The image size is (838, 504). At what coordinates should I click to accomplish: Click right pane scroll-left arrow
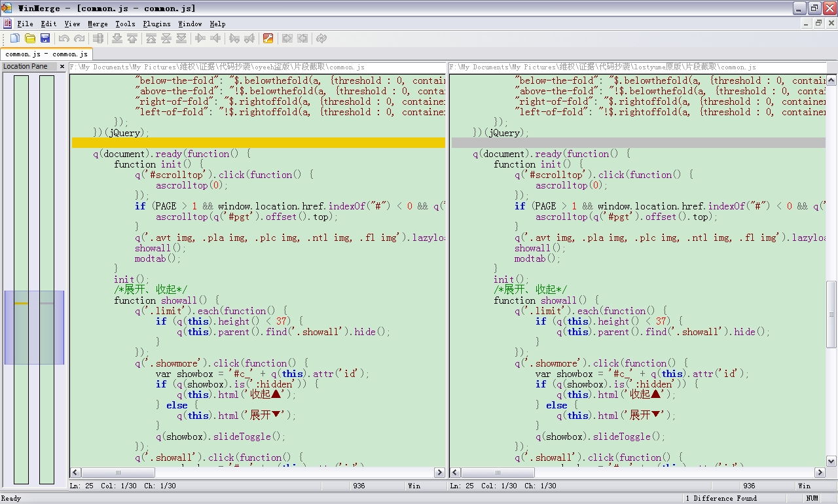[x=455, y=473]
